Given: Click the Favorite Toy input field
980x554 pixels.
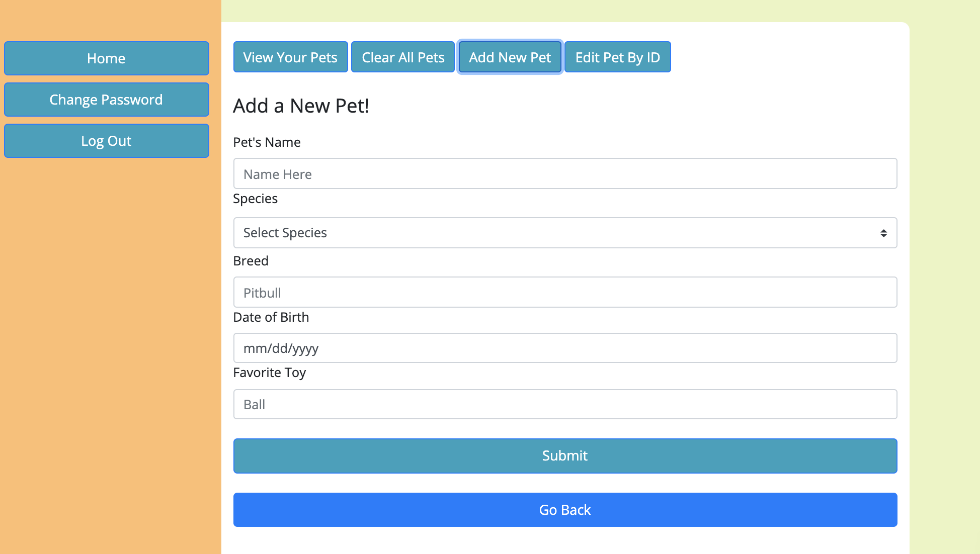Looking at the screenshot, I should [x=564, y=404].
